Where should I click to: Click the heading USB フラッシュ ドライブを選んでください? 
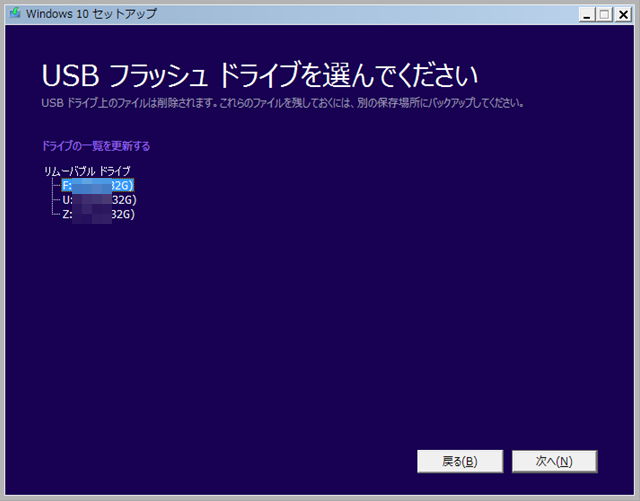[x=260, y=75]
